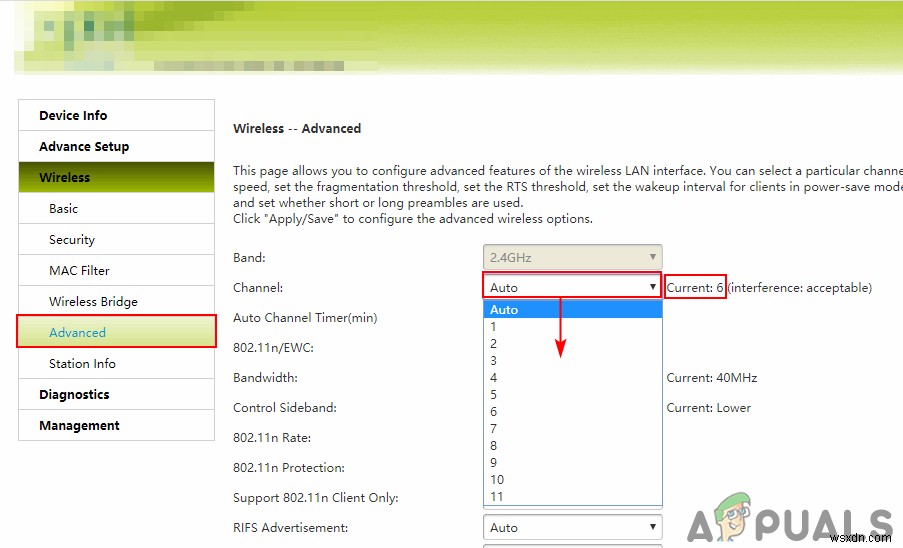Open the Advance Setup menu

tap(116, 146)
